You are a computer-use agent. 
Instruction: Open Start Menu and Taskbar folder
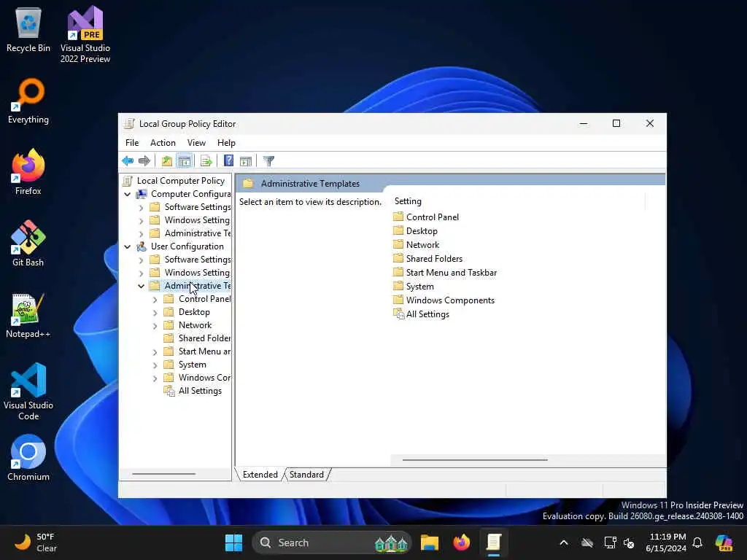tap(451, 273)
